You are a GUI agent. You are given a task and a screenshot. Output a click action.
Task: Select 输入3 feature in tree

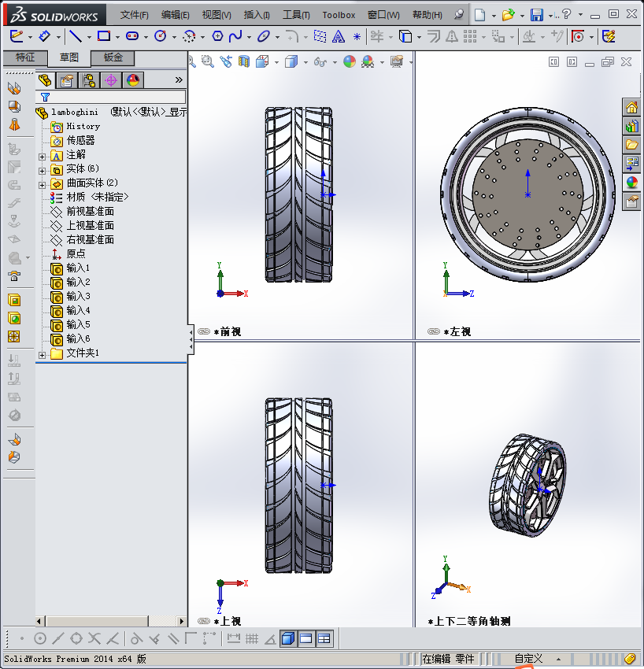pyautogui.click(x=70, y=297)
